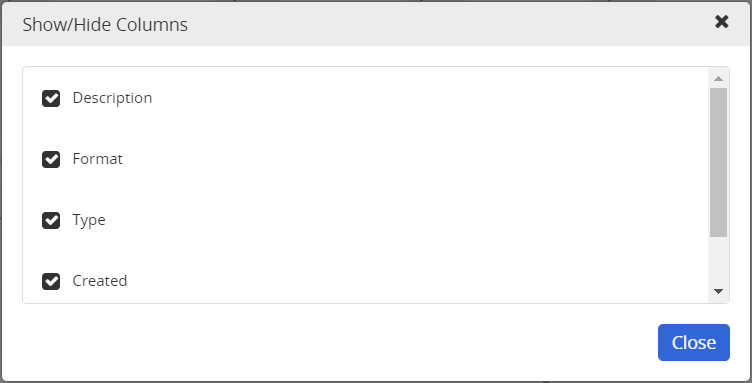Viewport: 752px width, 383px height.
Task: Click the Description label text
Action: [112, 98]
